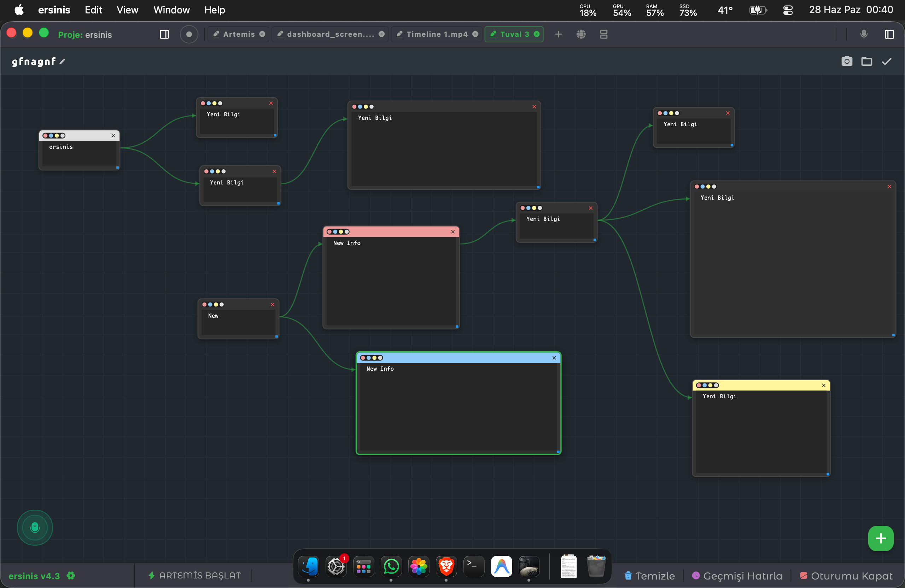This screenshot has height=588, width=905.
Task: Click ARTEMİS BAŞLAT button
Action: pos(194,576)
